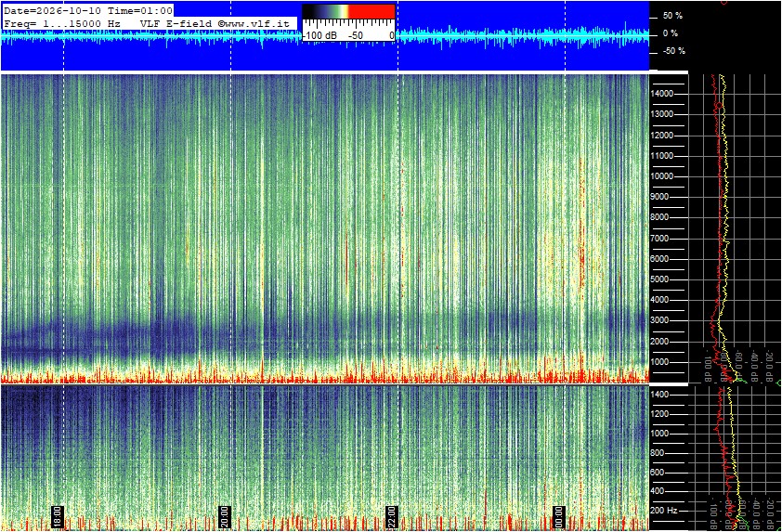
Task: Click the 9000 frequency axis label
Action: tap(659, 197)
